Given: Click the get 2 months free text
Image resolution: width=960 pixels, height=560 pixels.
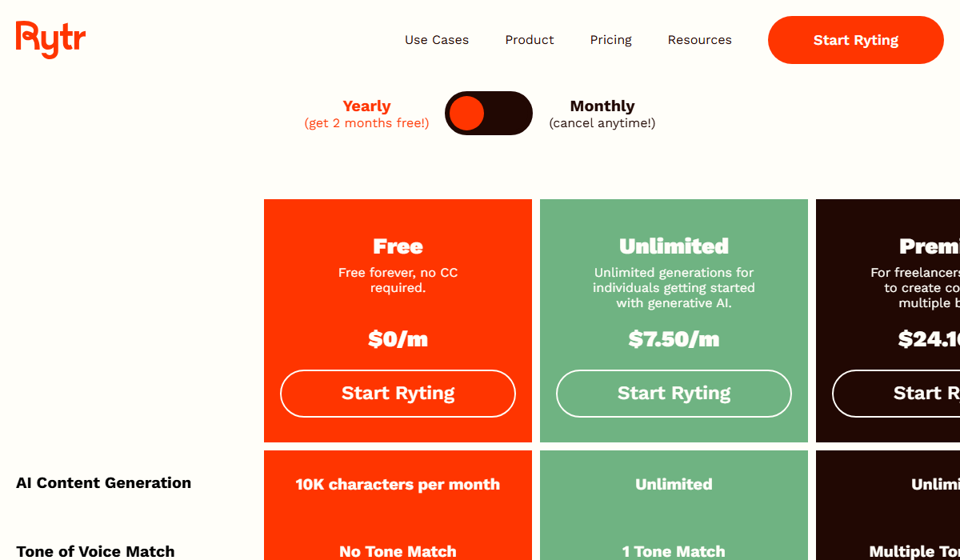Looking at the screenshot, I should (x=366, y=123).
